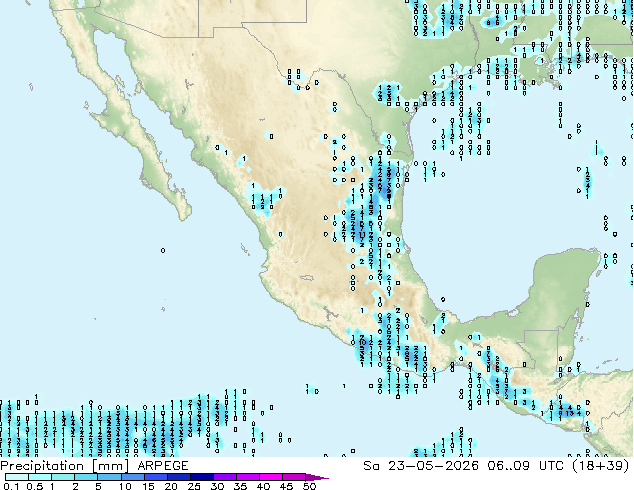The width and height of the screenshot is (634, 490).
Task: Pick the 40–45 mm bright magenta swatch
Action: (x=271, y=477)
